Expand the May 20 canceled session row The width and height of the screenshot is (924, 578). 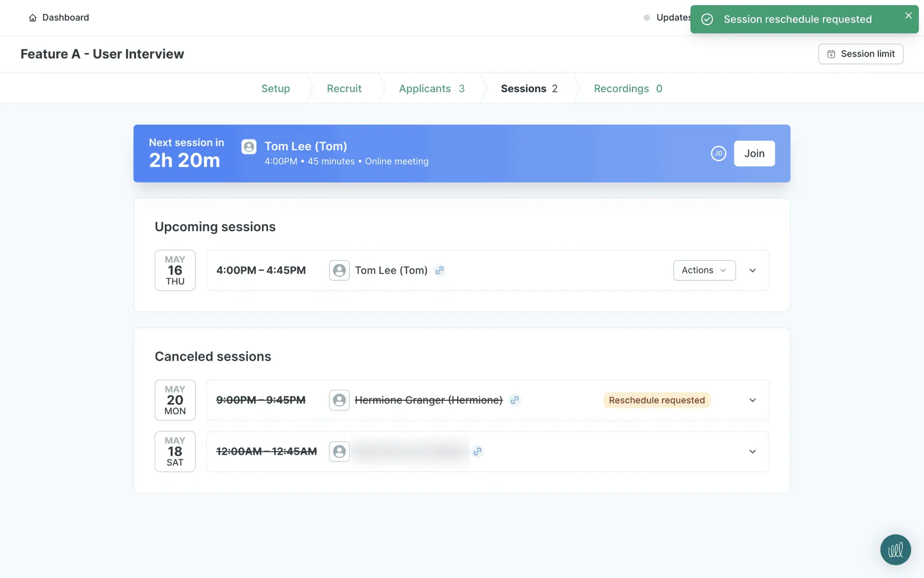tap(753, 400)
